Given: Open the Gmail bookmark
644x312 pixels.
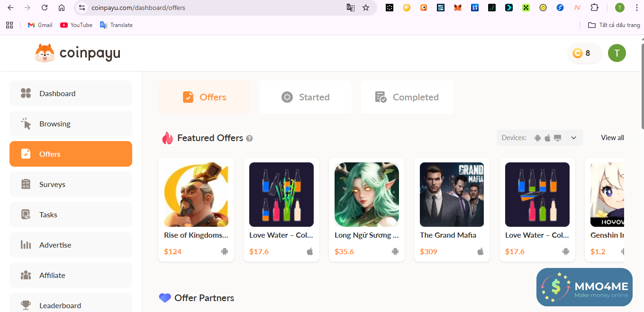Looking at the screenshot, I should pos(40,25).
